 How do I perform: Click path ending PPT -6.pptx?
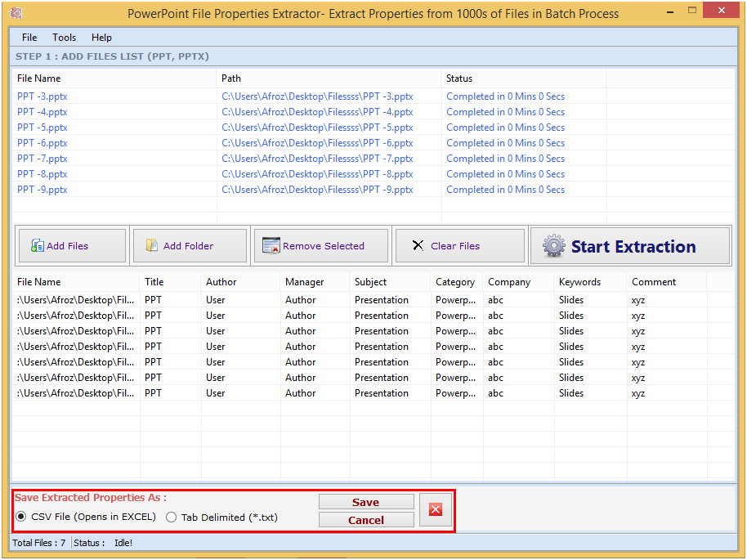pos(317,143)
